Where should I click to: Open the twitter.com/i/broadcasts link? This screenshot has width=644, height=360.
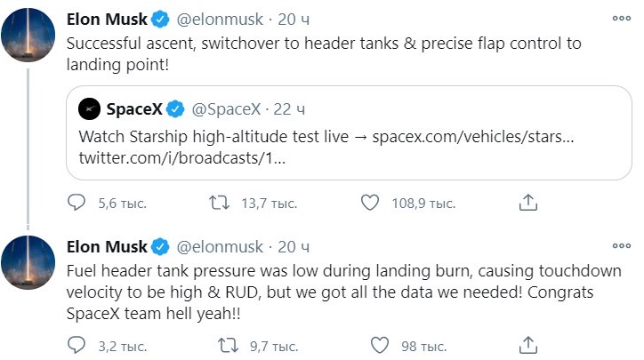pyautogui.click(x=181, y=157)
